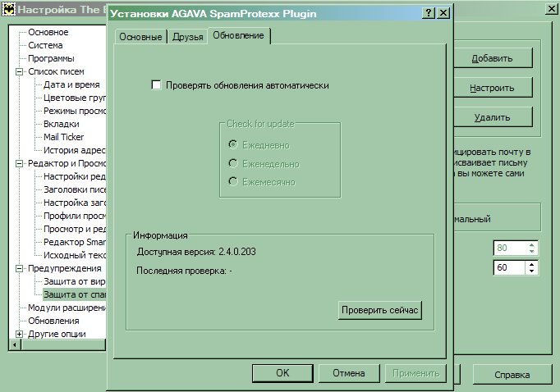Viewport: 560px width, 392px height.
Task: Select Mail Ticker tree item
Action: (63, 137)
